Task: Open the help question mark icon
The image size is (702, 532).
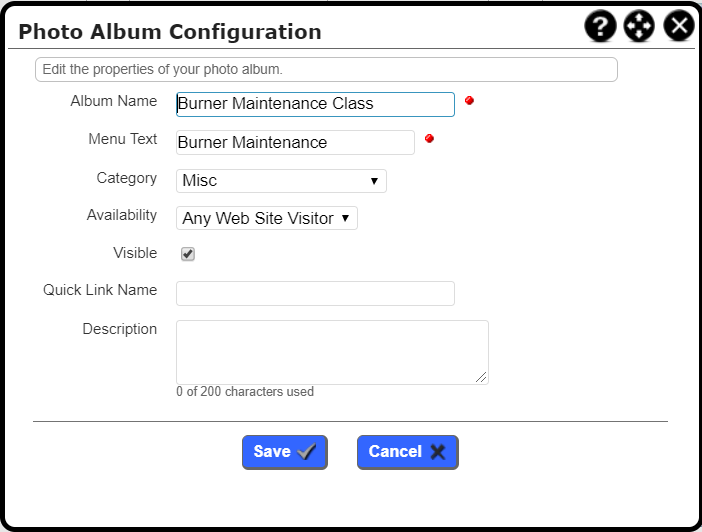Action: [x=600, y=26]
